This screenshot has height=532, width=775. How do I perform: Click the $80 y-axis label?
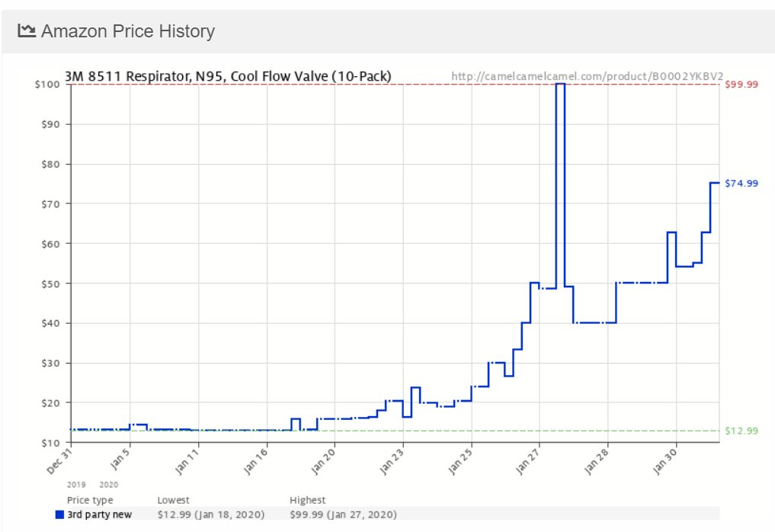pos(51,164)
